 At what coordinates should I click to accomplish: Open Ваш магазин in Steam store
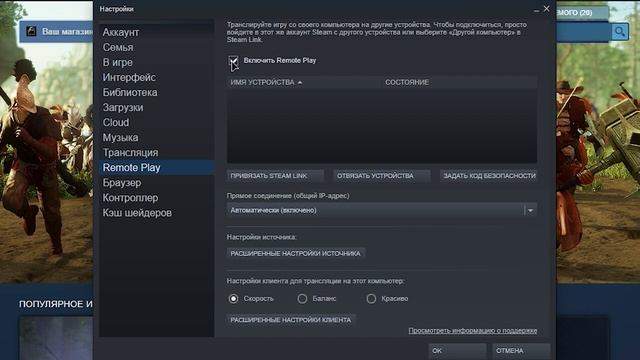(x=67, y=31)
